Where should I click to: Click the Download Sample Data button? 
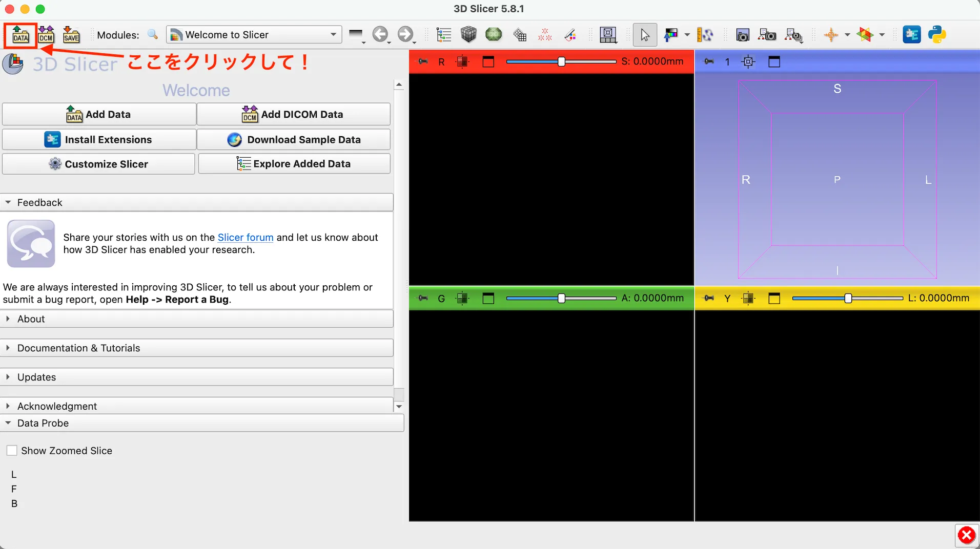tap(294, 139)
